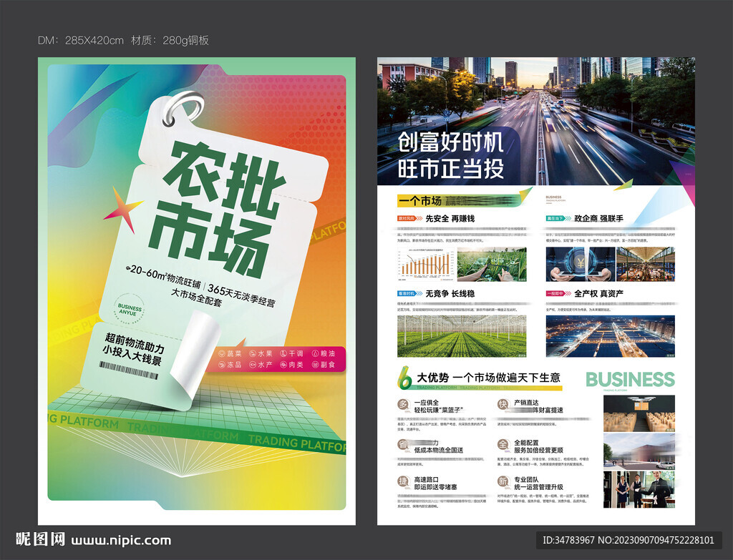Screen dimensions: 733x560
Task: Click the 省 circular advantage icon
Action: (403, 445)
